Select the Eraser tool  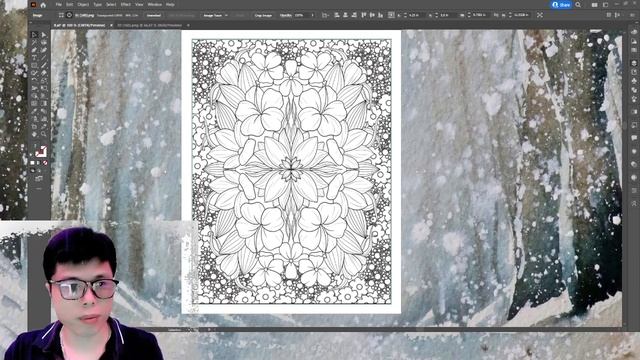point(44,73)
